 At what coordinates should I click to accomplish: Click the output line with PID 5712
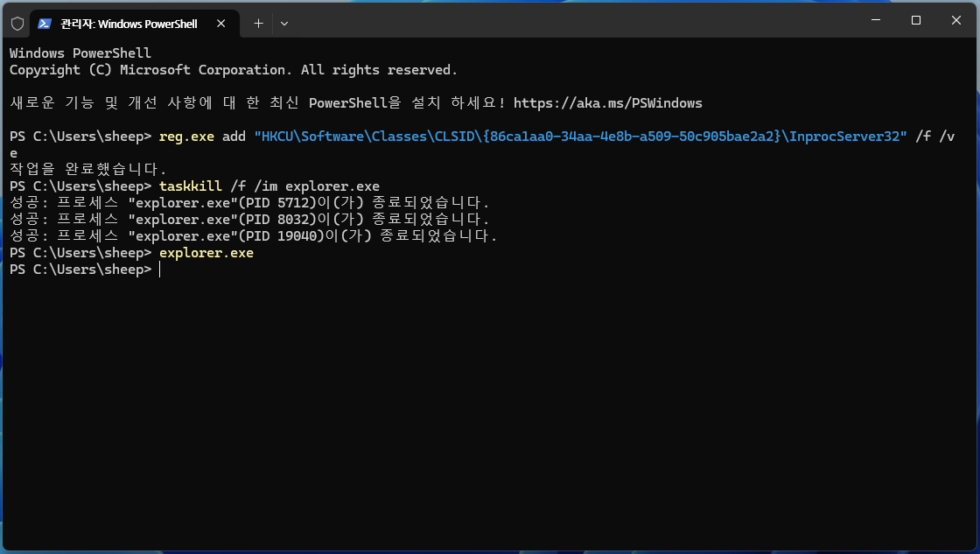(249, 202)
